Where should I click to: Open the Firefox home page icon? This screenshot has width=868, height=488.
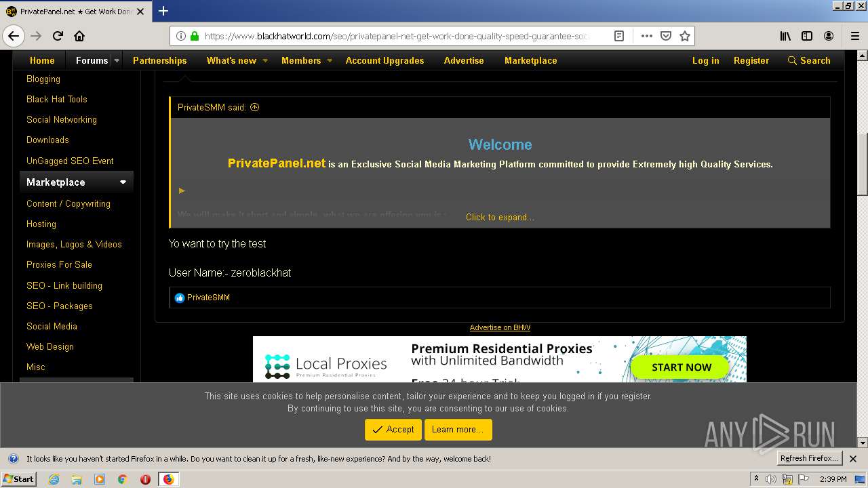79,36
